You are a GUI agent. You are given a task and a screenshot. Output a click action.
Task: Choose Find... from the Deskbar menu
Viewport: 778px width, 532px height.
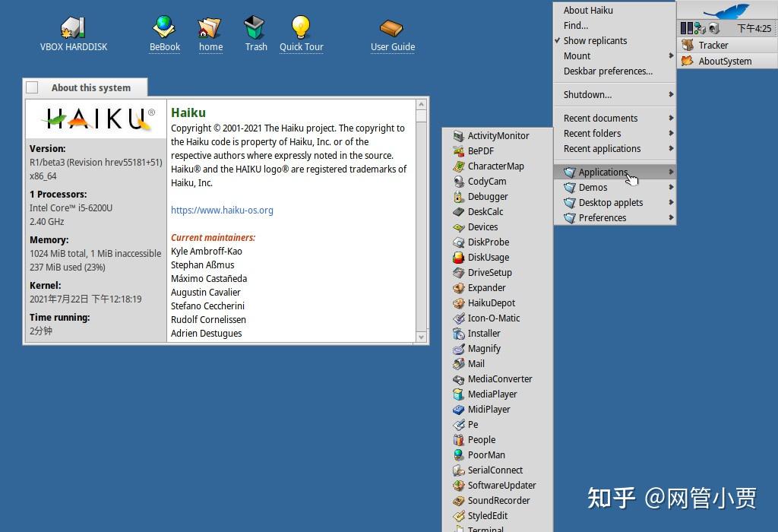tap(615, 26)
